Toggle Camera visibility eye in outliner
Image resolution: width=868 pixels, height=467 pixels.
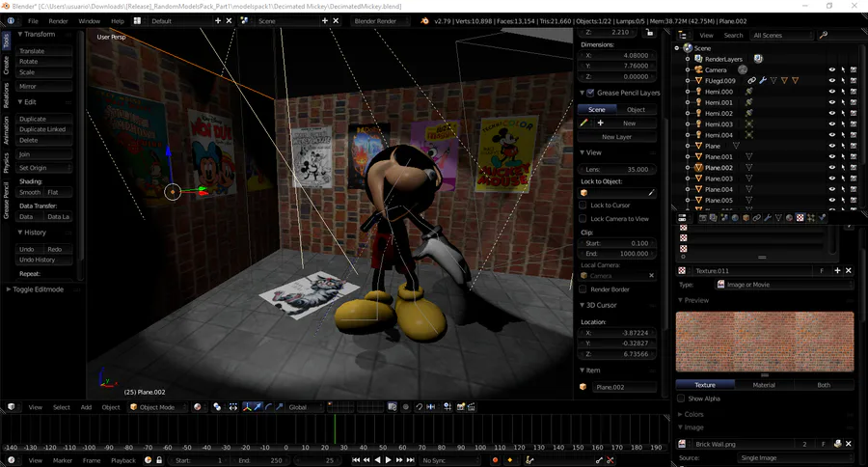click(x=831, y=69)
